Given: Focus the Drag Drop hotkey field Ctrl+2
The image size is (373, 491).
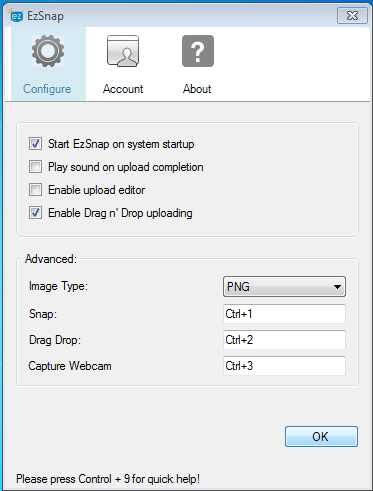Looking at the screenshot, I should coord(284,340).
